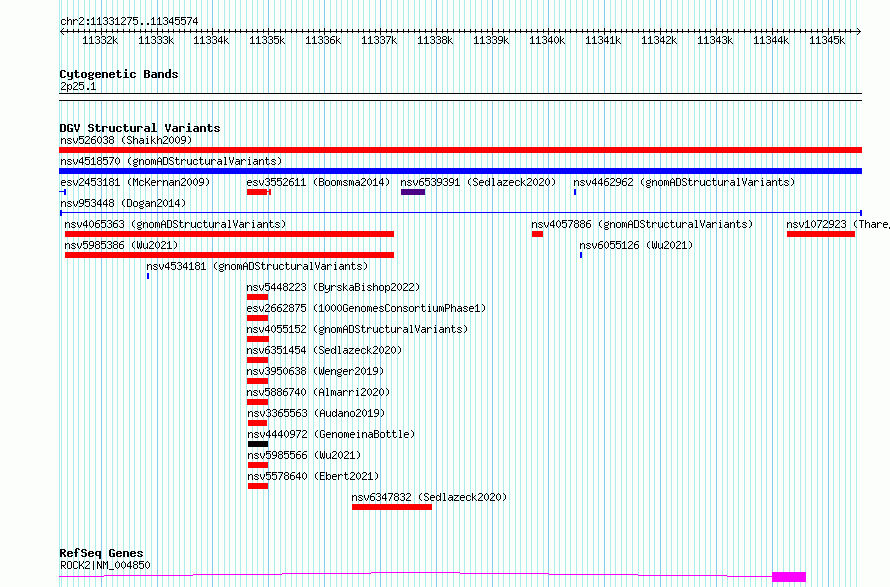Select the red nsv526038 variant bar

(460, 150)
